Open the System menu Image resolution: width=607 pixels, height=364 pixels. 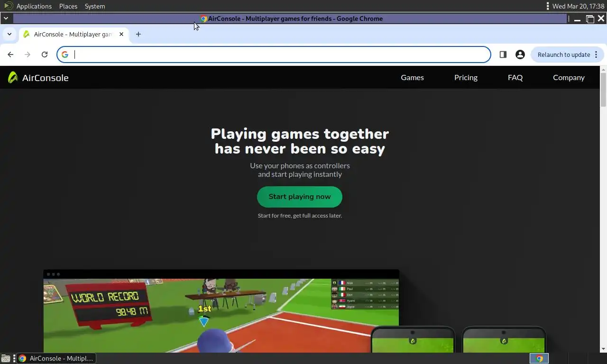pos(95,6)
